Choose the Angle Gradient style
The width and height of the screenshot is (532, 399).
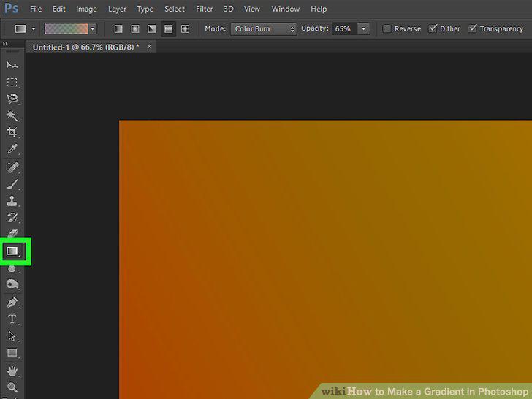tap(152, 28)
